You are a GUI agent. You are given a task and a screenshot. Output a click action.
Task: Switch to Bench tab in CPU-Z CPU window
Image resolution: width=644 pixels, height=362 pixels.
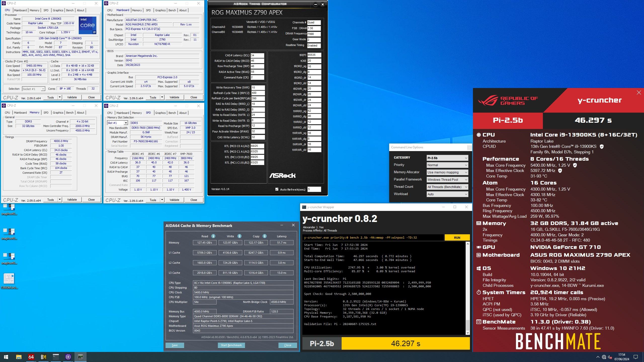point(70,10)
